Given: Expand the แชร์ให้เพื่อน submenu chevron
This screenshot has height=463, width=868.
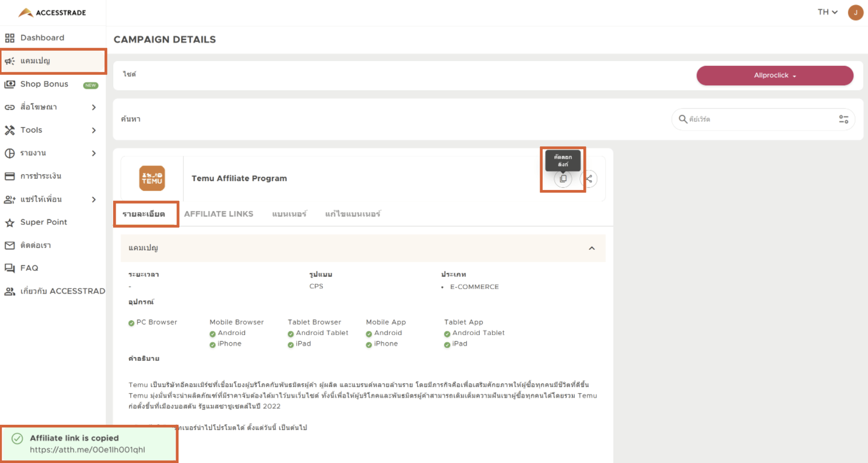Looking at the screenshot, I should 94,200.
